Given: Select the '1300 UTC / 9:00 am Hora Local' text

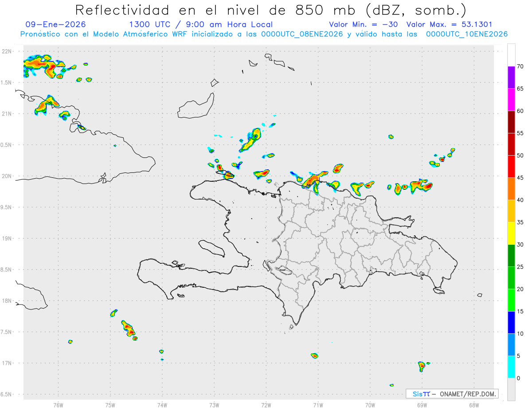Looking at the screenshot, I should pos(201,24).
